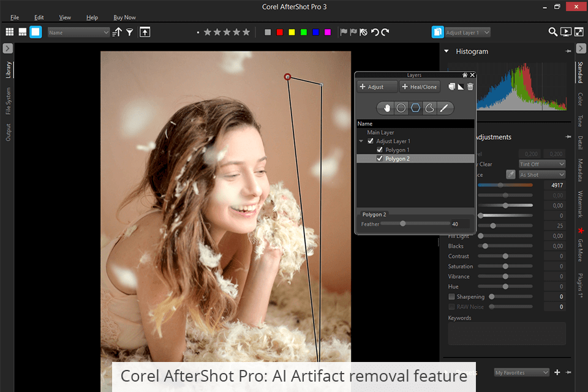Image resolution: width=588 pixels, height=392 pixels.
Task: Select the polygon region tool
Action: click(x=416, y=108)
